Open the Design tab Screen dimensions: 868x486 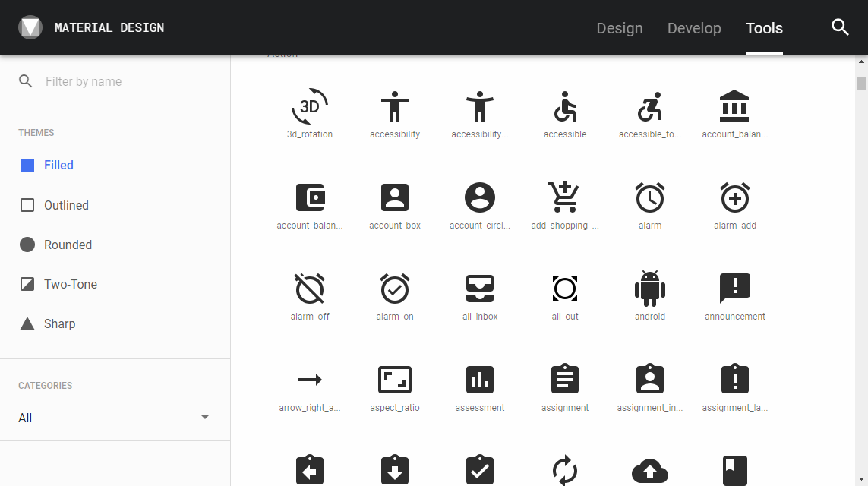pos(620,28)
